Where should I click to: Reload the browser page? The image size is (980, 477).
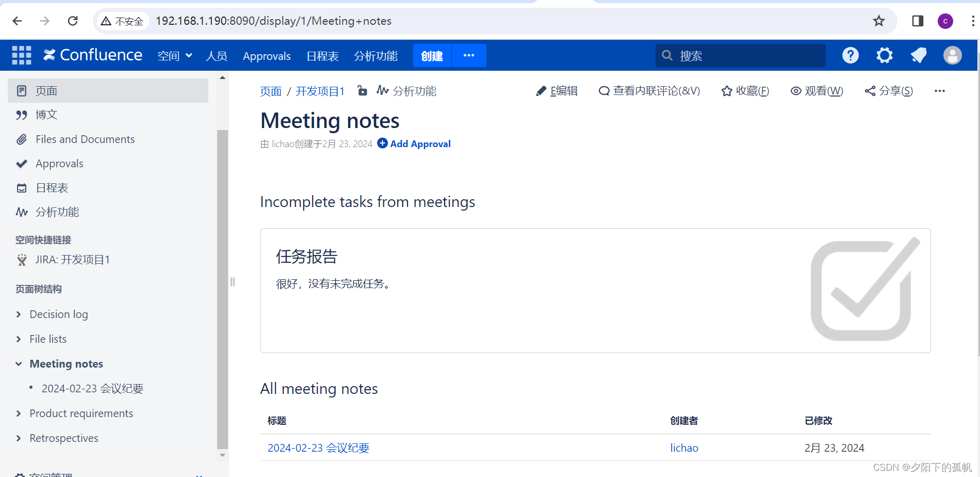(73, 21)
